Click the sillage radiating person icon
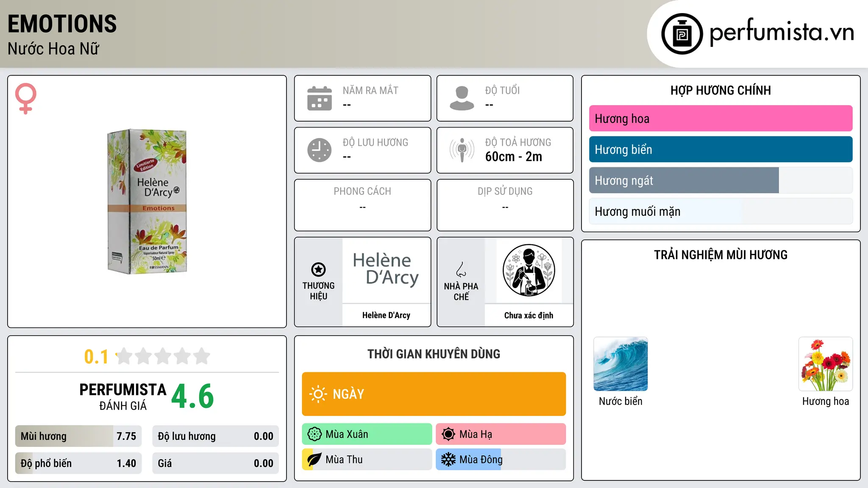This screenshot has width=868, height=488. coord(462,150)
